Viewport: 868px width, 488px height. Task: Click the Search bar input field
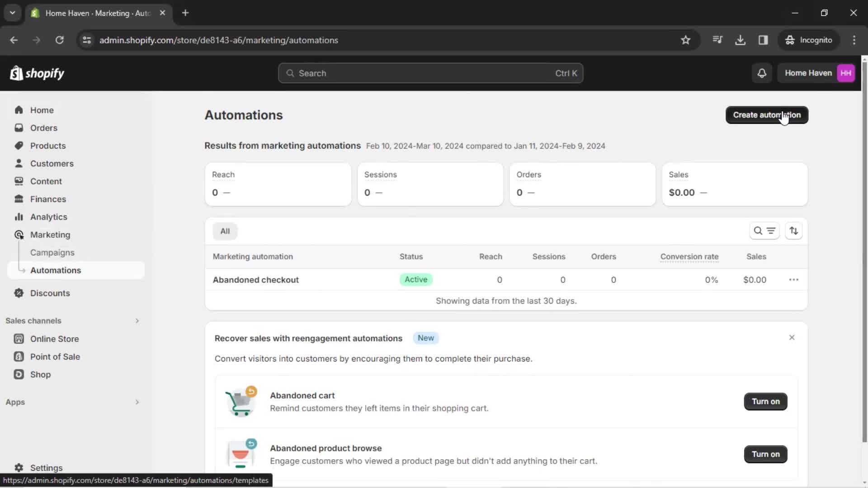click(430, 73)
